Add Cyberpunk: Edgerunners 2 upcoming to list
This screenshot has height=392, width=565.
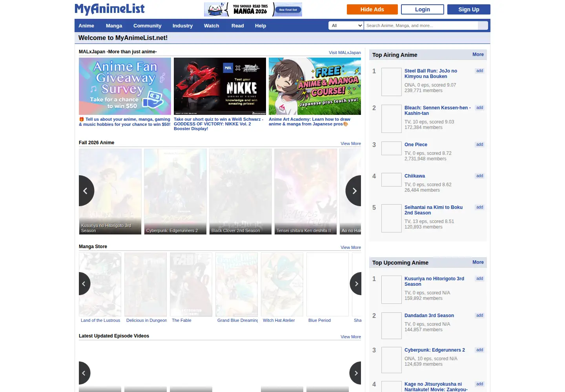click(x=479, y=350)
